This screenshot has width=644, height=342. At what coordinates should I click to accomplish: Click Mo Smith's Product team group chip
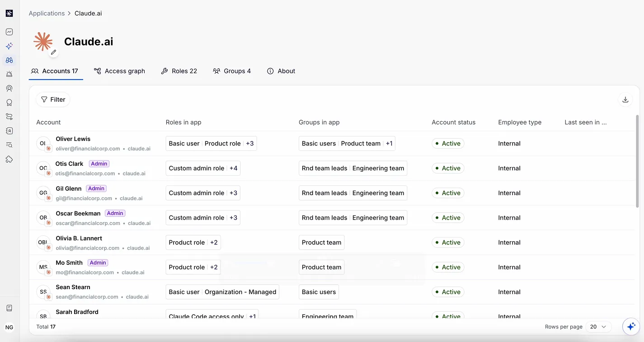(x=321, y=267)
